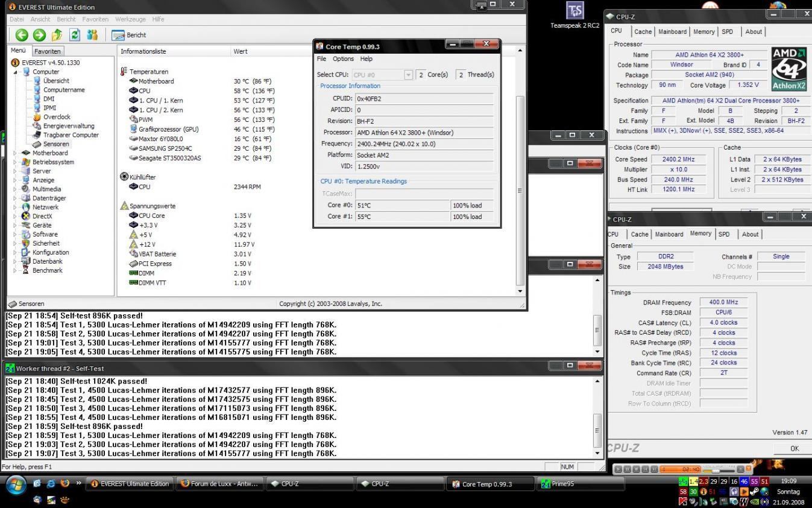Expand the Motherboard tree node

click(x=16, y=153)
